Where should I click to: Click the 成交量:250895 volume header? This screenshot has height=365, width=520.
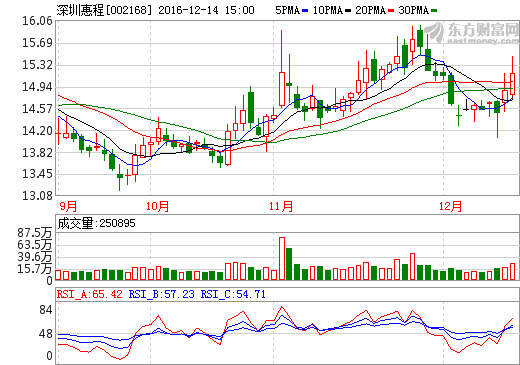pos(96,223)
